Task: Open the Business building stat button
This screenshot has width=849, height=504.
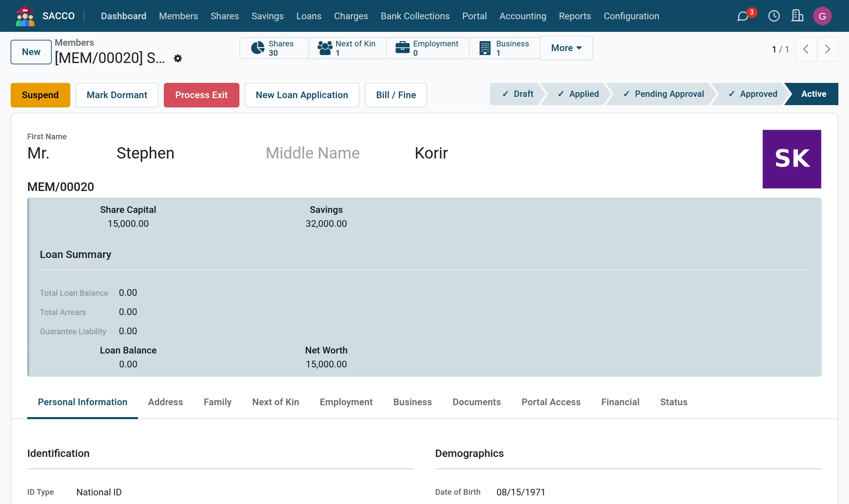Action: (505, 48)
